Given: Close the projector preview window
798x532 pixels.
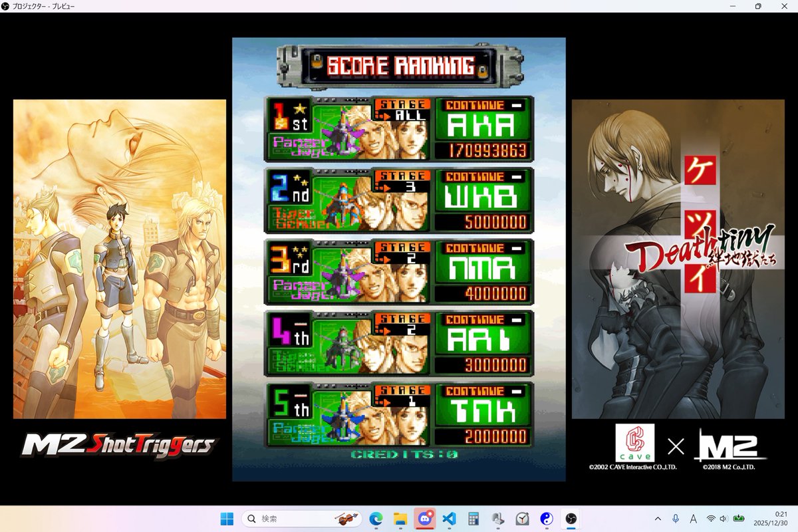Looking at the screenshot, I should point(783,6).
